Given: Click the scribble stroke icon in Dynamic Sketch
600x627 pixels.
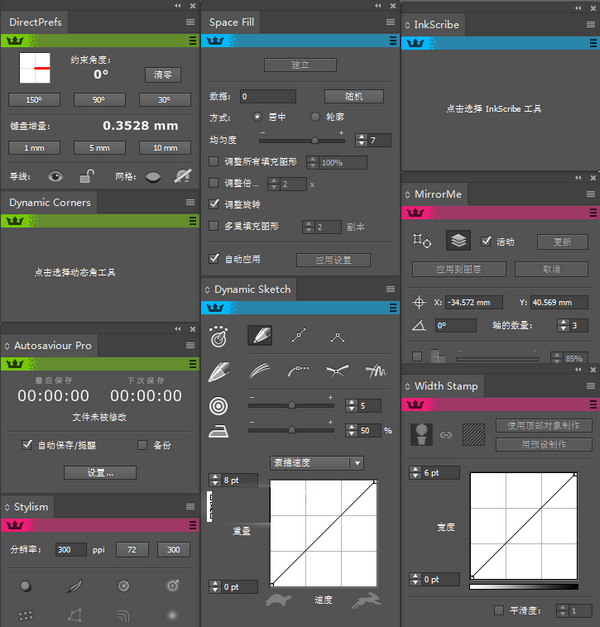Looking at the screenshot, I should [x=375, y=371].
